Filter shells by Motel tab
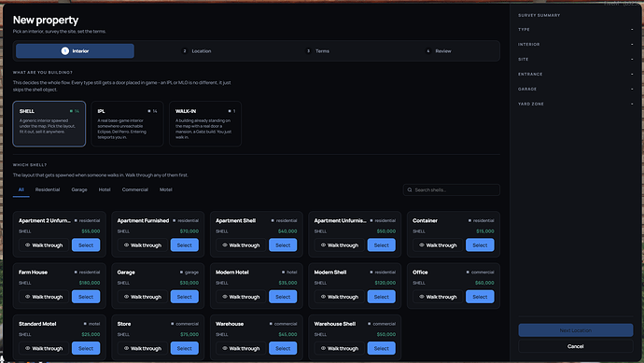 coord(166,189)
